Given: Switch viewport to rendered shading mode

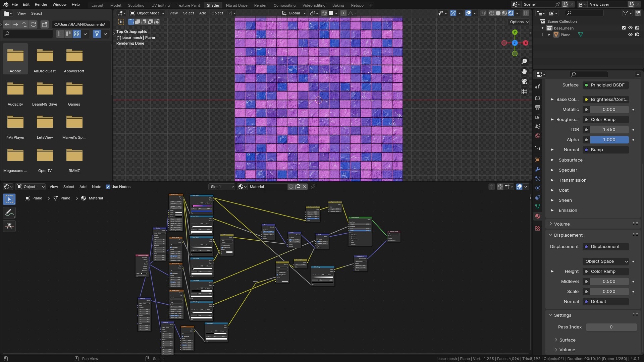Looking at the screenshot, I should tap(511, 13).
